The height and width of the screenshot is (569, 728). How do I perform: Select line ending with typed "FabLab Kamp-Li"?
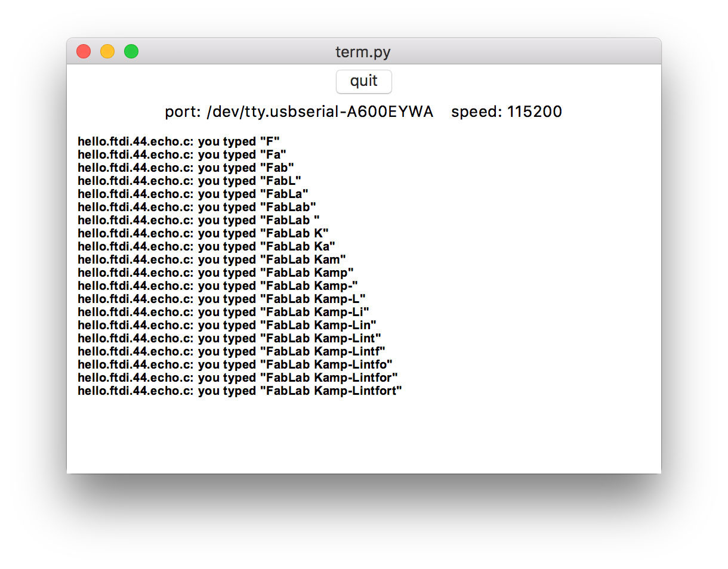(x=223, y=313)
